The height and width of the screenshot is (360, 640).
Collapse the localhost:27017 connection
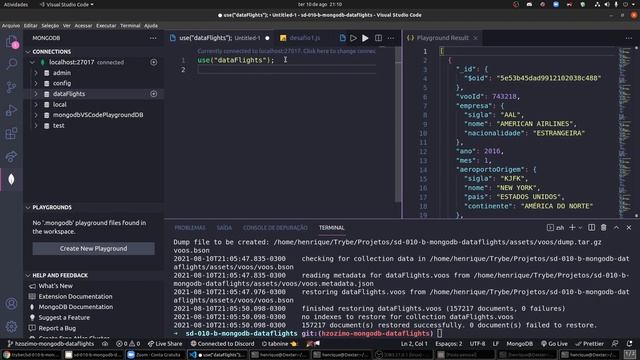point(32,62)
